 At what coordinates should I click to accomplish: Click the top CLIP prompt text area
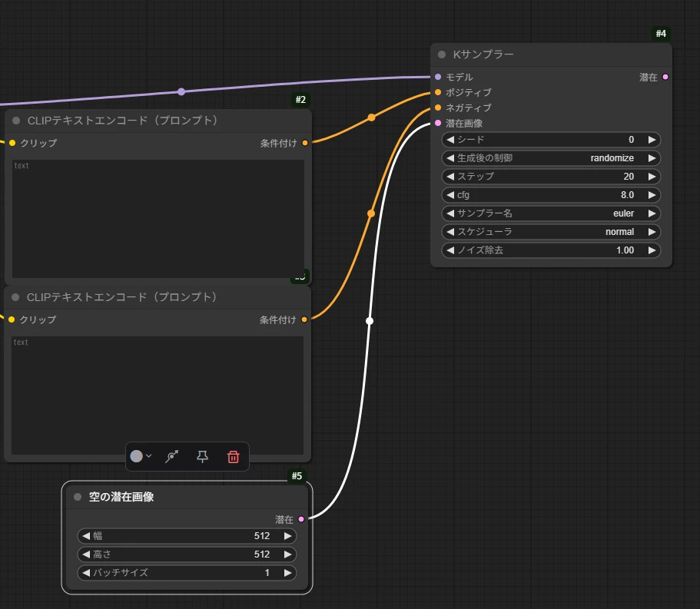coord(158,219)
